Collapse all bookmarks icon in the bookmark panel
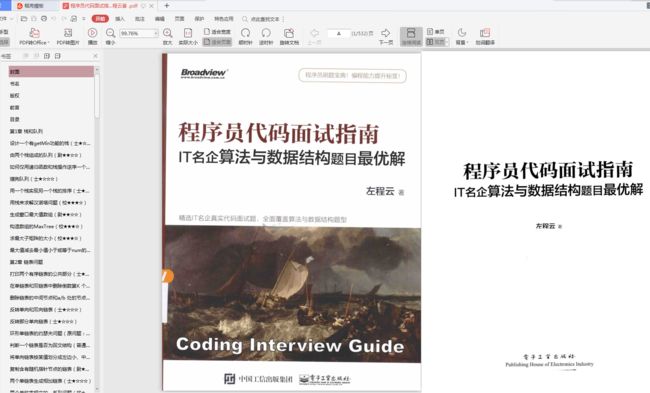The image size is (650, 393). click(x=58, y=56)
